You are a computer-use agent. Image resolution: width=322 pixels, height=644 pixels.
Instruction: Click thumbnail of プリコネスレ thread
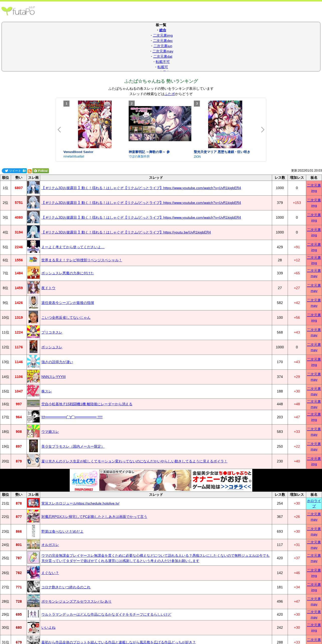pos(33,332)
